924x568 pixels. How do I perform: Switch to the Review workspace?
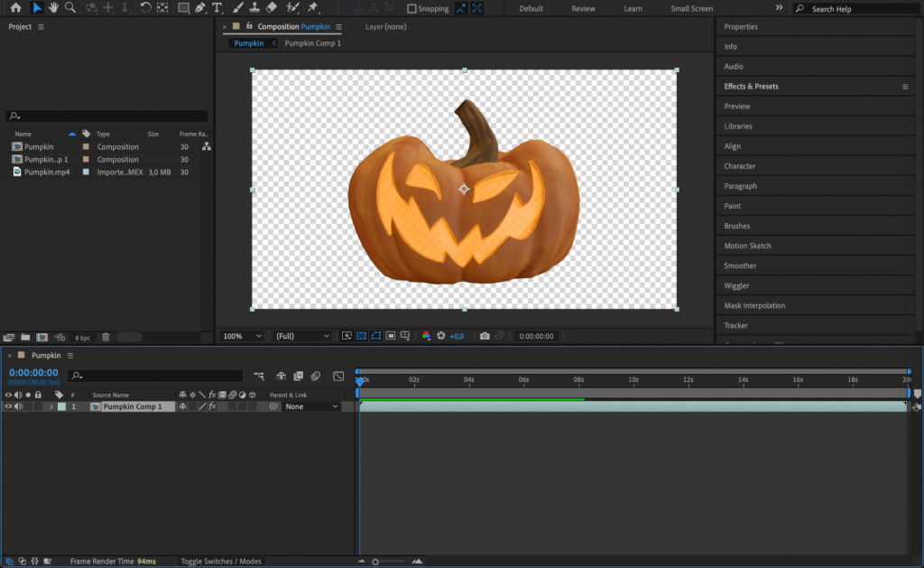pos(583,8)
